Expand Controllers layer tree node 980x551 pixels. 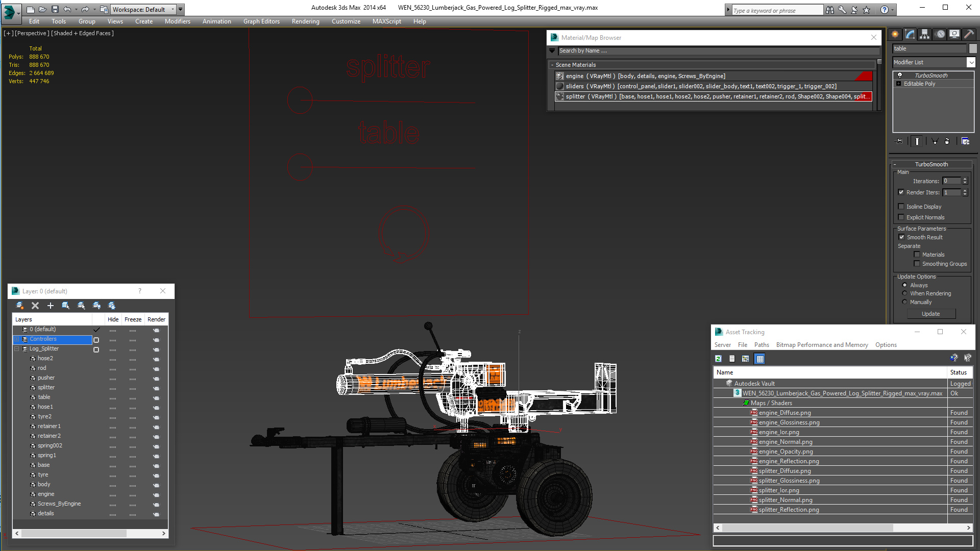point(16,339)
